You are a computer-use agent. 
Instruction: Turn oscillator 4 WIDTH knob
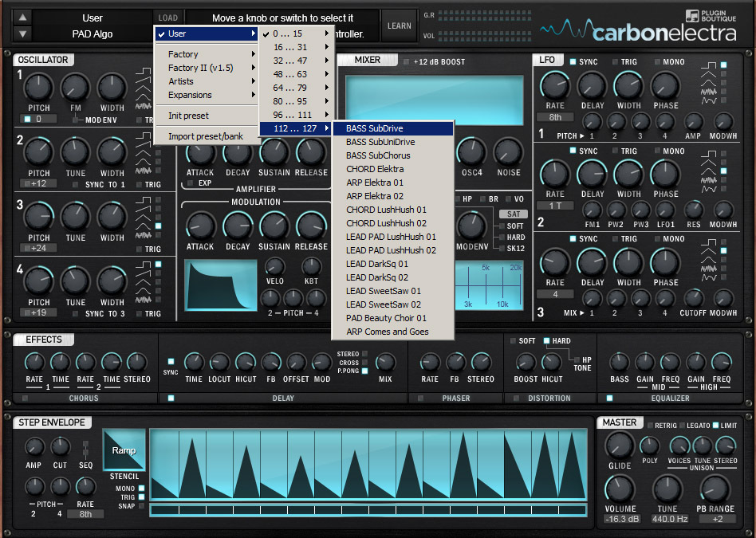click(x=112, y=282)
